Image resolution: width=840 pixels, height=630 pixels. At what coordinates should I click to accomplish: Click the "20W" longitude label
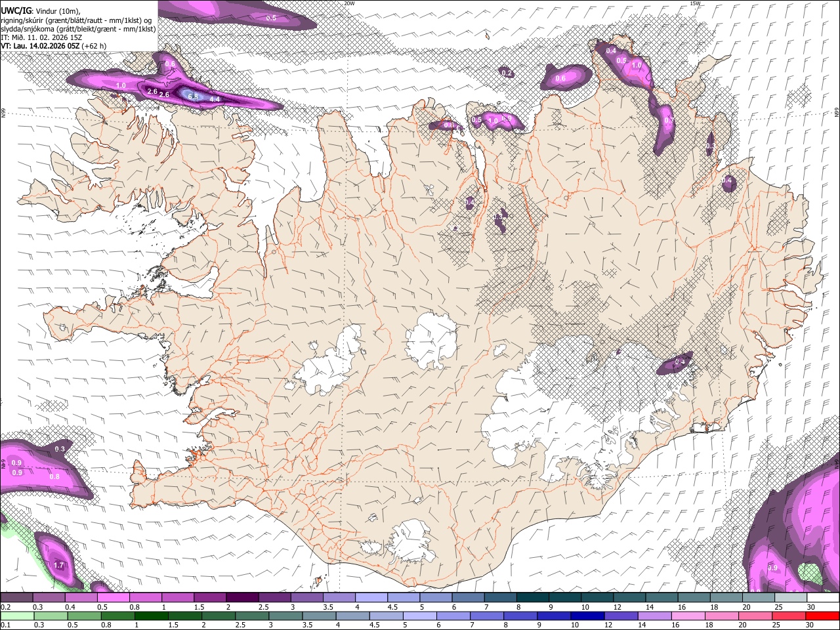[x=349, y=3]
